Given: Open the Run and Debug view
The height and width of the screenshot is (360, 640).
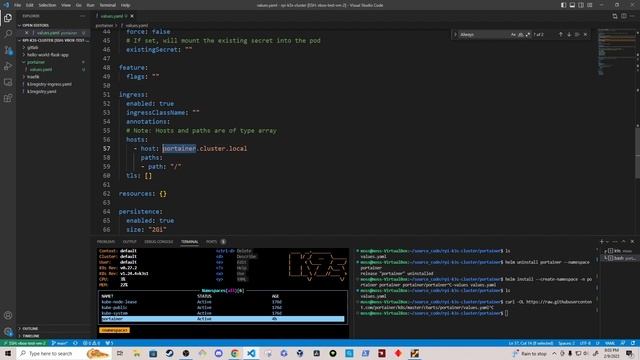Looking at the screenshot, I should tap(8, 66).
